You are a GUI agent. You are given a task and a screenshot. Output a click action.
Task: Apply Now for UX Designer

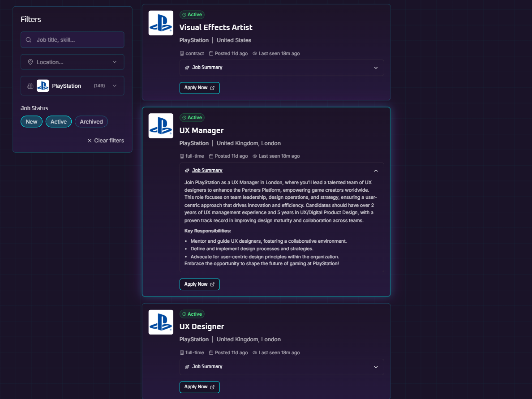pyautogui.click(x=200, y=387)
